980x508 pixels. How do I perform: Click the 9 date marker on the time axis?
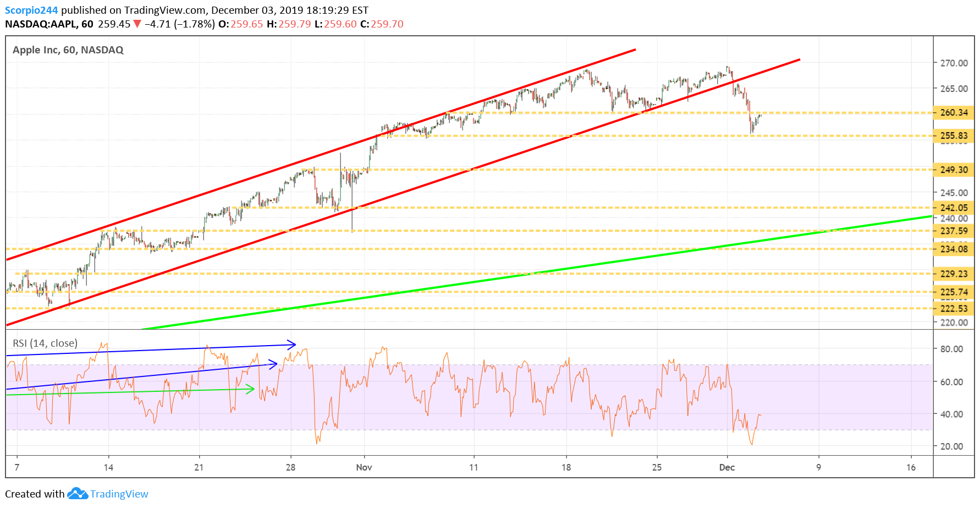[x=818, y=467]
